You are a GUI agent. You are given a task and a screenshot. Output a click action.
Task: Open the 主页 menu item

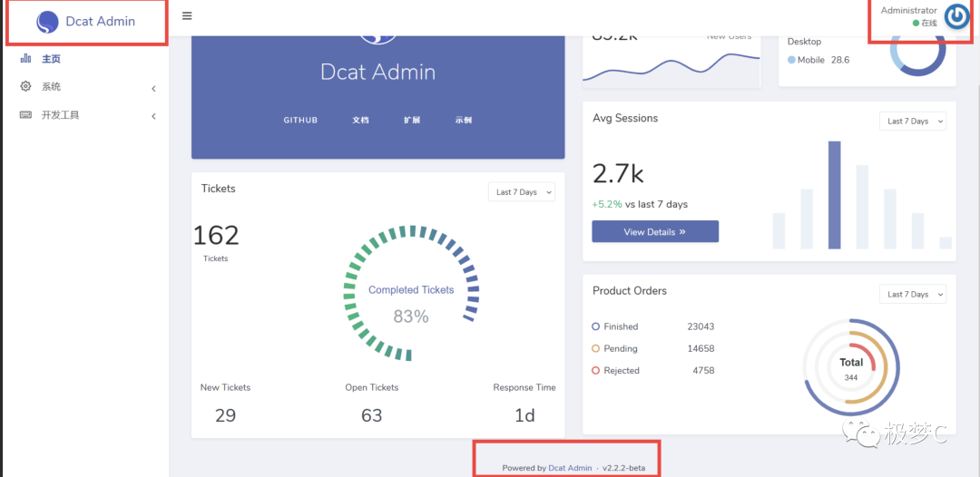(x=51, y=59)
